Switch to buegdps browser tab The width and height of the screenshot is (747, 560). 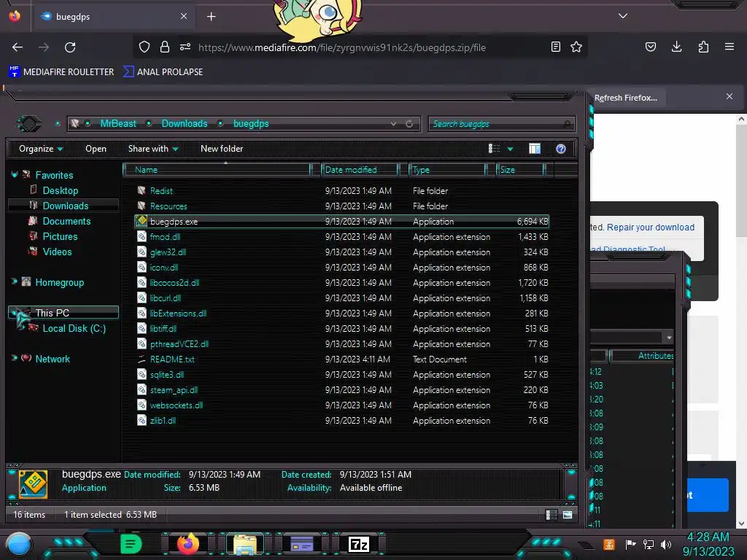point(114,17)
